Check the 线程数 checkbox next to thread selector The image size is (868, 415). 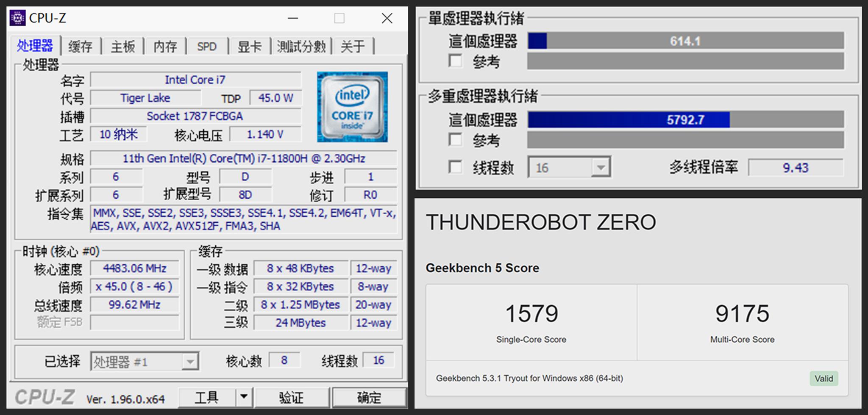pyautogui.click(x=456, y=168)
